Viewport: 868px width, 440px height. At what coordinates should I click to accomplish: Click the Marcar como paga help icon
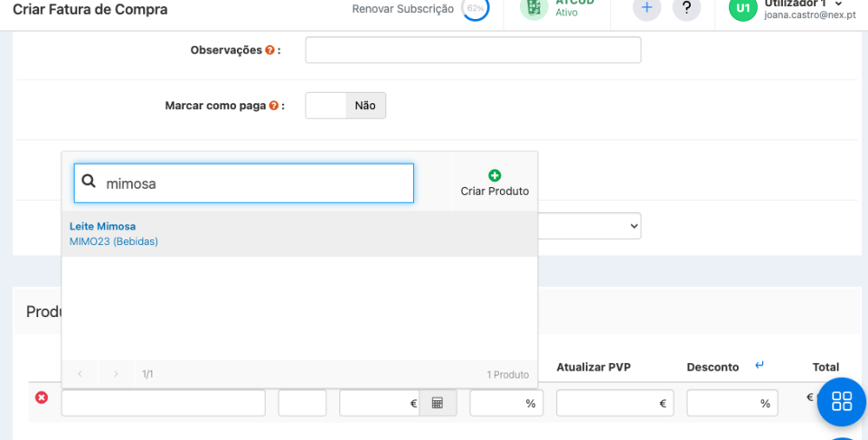coord(273,106)
